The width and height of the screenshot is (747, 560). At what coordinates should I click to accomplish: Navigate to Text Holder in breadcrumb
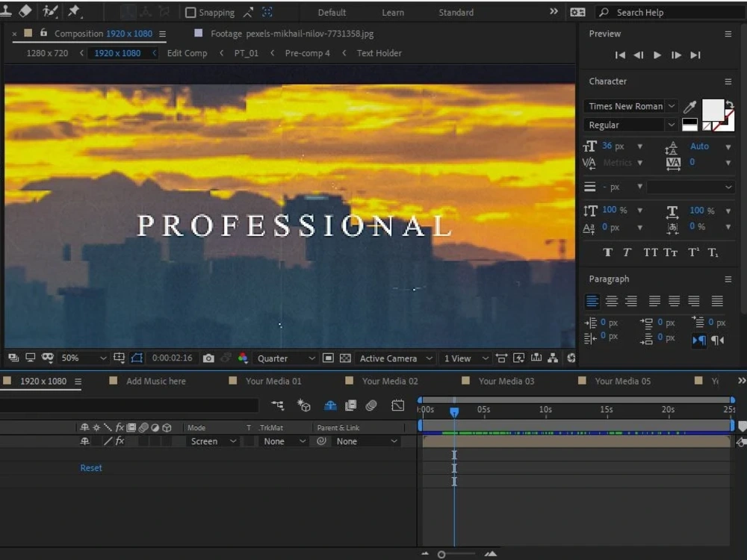click(379, 53)
